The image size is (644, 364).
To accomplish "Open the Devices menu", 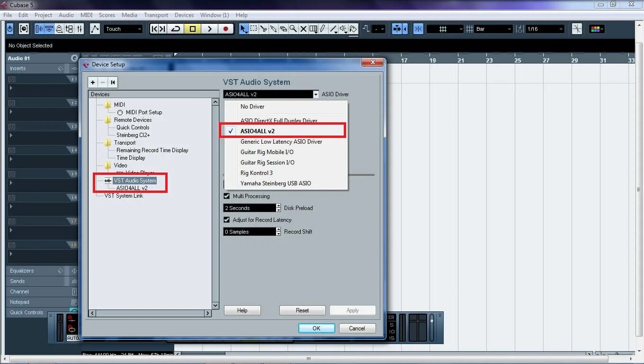I will click(184, 15).
